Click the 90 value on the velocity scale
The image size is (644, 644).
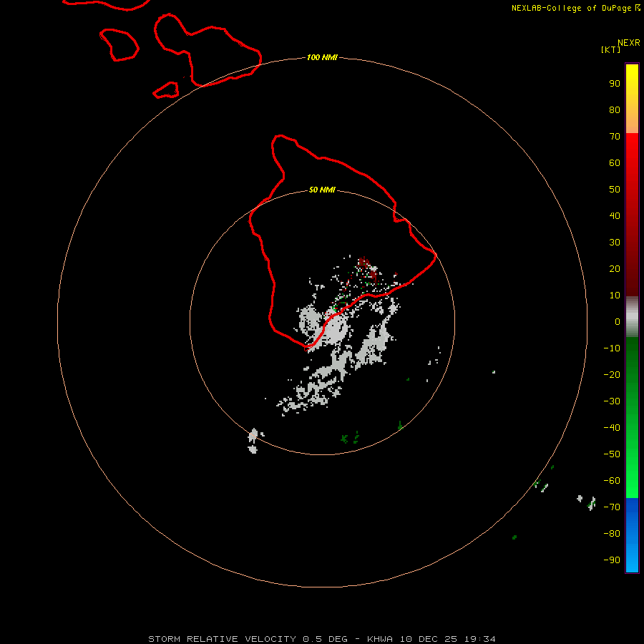615,84
